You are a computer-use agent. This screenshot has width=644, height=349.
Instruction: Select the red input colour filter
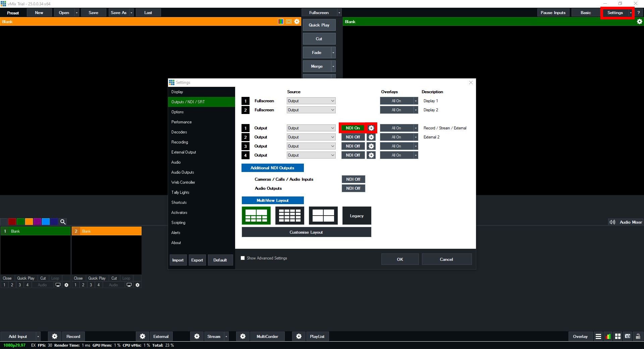[12, 222]
